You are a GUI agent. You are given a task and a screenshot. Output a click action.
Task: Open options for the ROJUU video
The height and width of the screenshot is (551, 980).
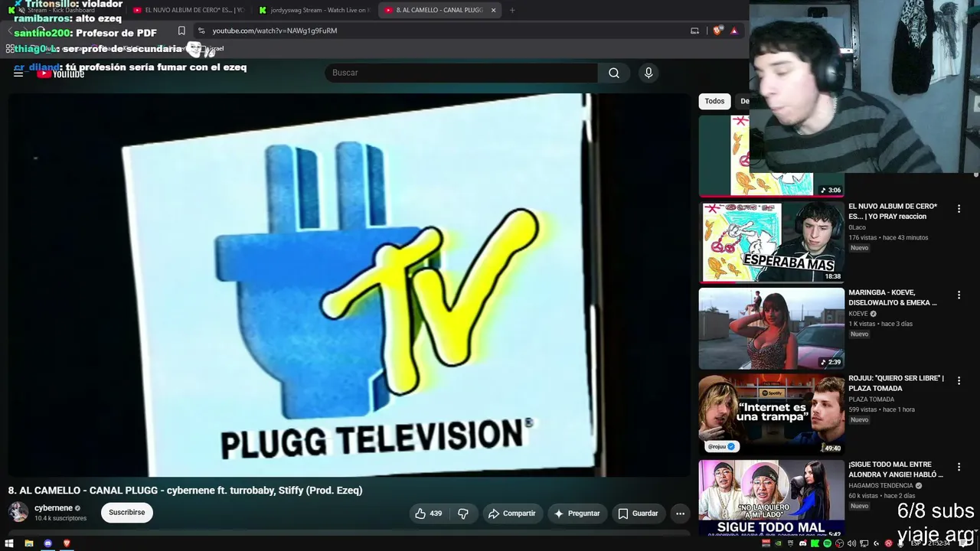959,381
